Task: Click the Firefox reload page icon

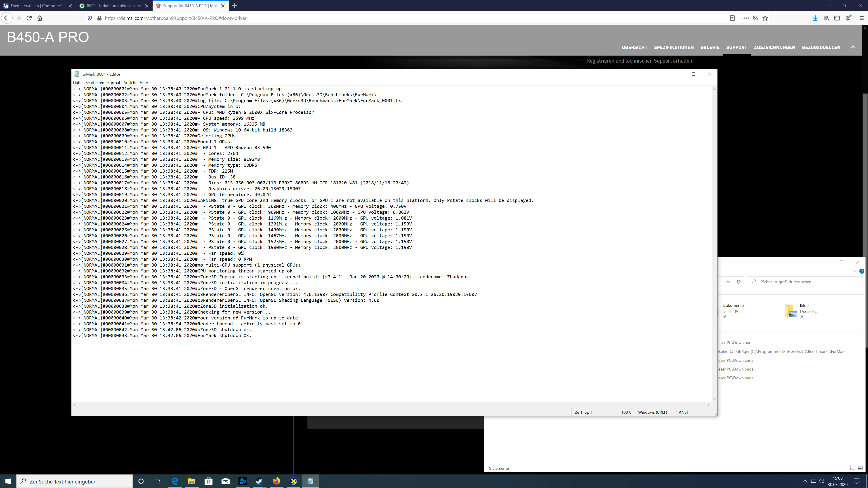Action: coord(29,18)
